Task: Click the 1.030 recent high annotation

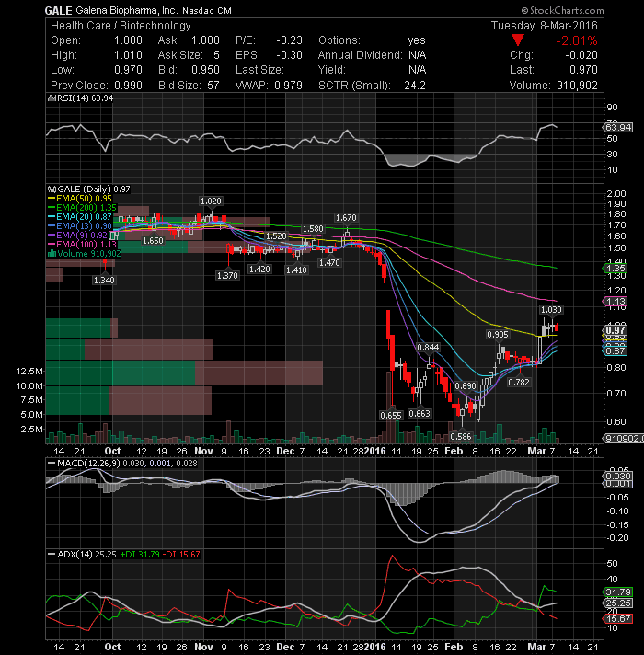Action: (x=551, y=310)
